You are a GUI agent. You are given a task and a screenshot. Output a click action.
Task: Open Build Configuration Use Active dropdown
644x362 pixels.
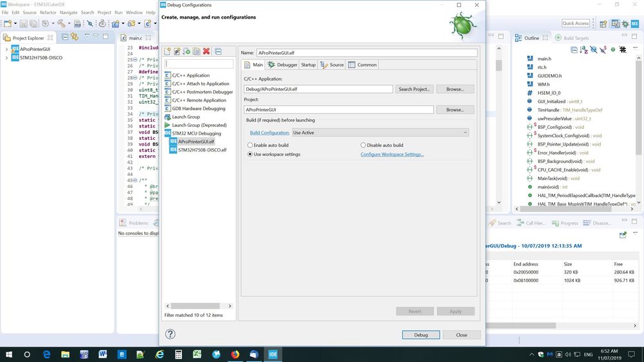pos(380,133)
